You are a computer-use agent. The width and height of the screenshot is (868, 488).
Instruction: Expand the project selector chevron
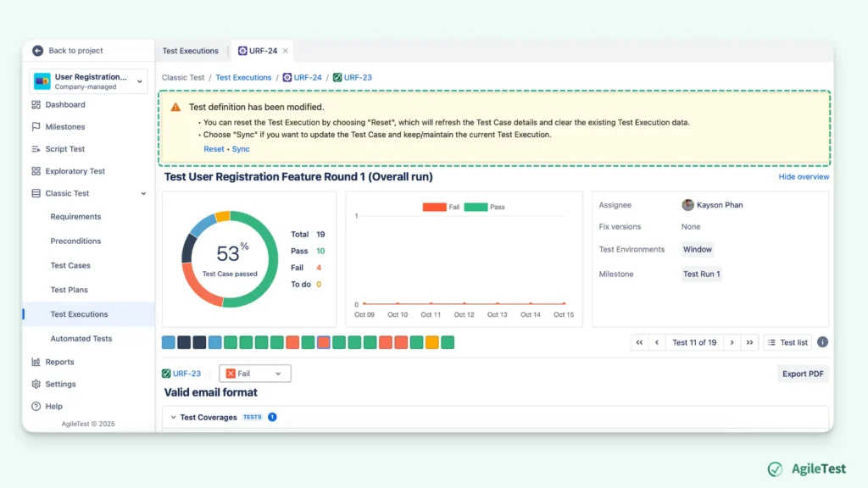tap(140, 81)
